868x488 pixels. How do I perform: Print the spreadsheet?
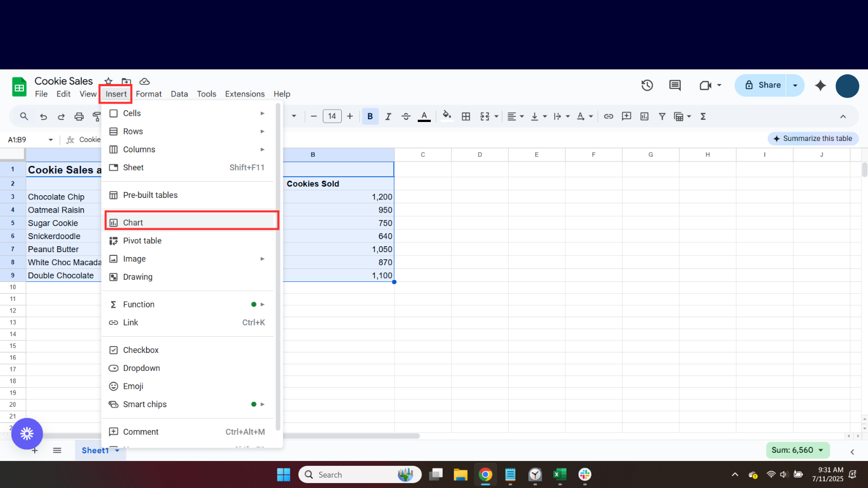coord(79,117)
